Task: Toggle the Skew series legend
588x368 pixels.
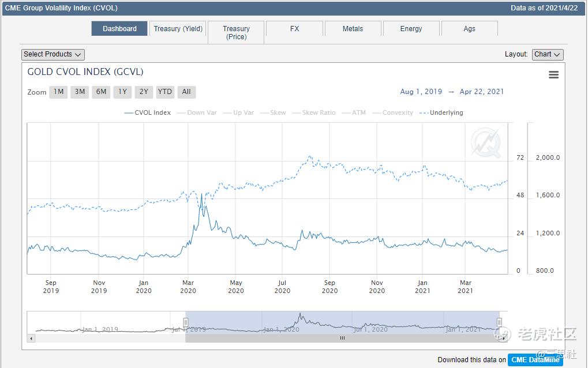Action: point(273,112)
